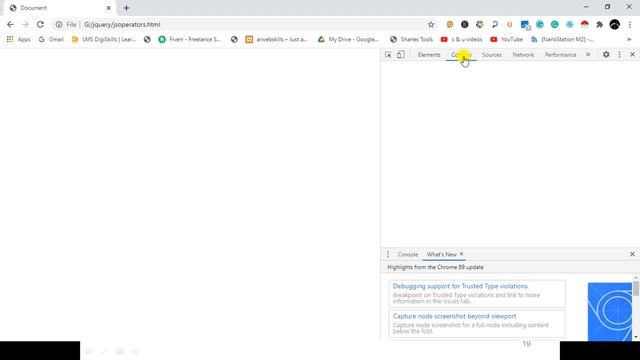This screenshot has height=360, width=640.
Task: Open the s & u videos bookmark
Action: (462, 39)
